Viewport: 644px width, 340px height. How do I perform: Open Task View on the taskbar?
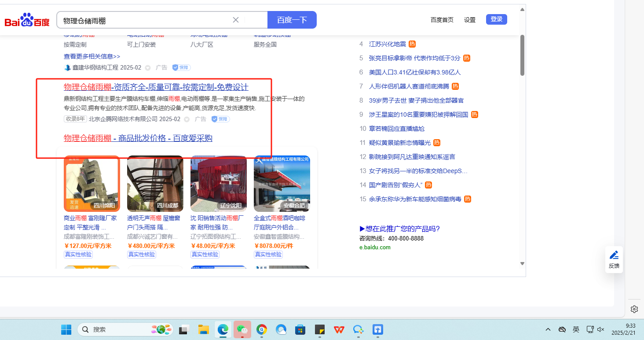(184, 329)
